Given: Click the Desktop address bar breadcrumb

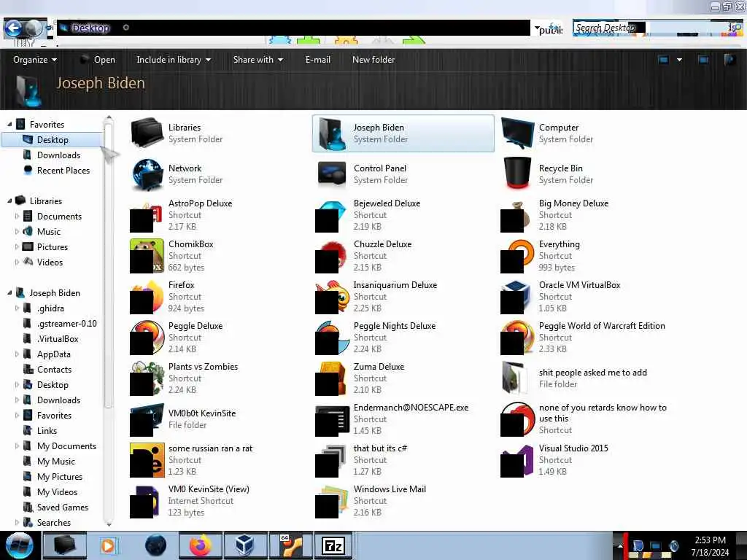Looking at the screenshot, I should coord(90,28).
